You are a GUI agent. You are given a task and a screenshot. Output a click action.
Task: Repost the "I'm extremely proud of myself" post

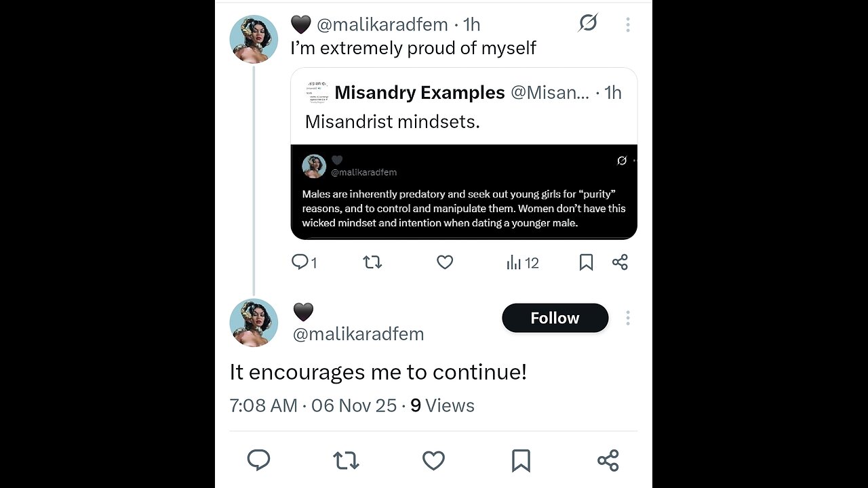(372, 262)
